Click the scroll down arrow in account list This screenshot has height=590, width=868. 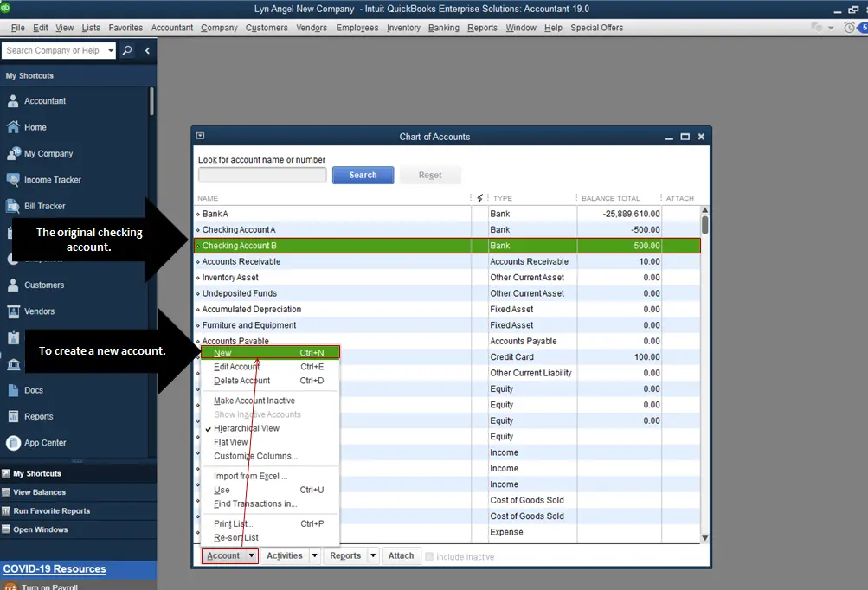tap(704, 538)
